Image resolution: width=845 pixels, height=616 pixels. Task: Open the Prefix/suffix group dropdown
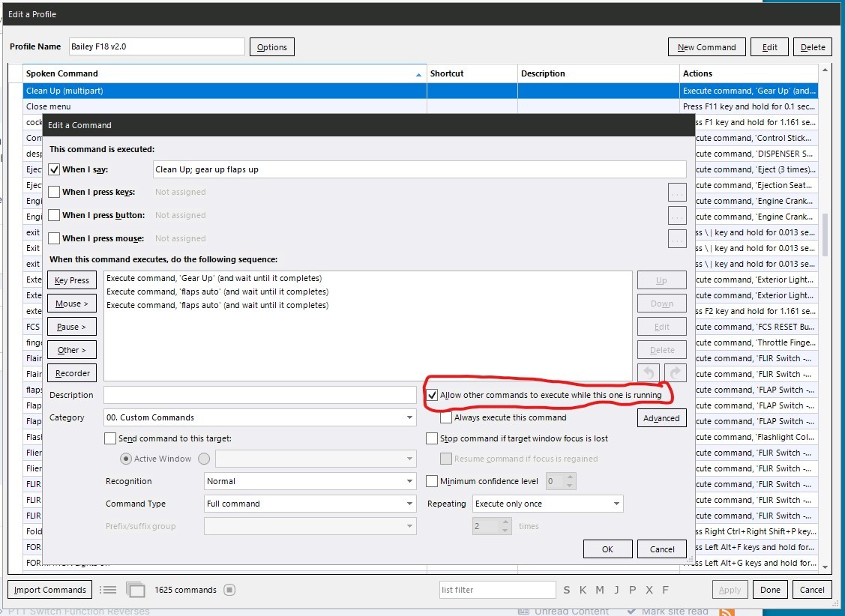click(310, 527)
